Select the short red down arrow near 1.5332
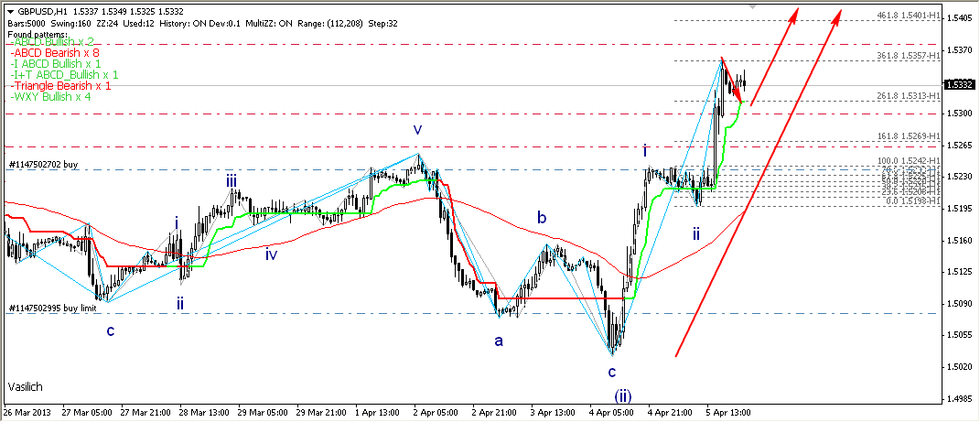 pos(732,81)
